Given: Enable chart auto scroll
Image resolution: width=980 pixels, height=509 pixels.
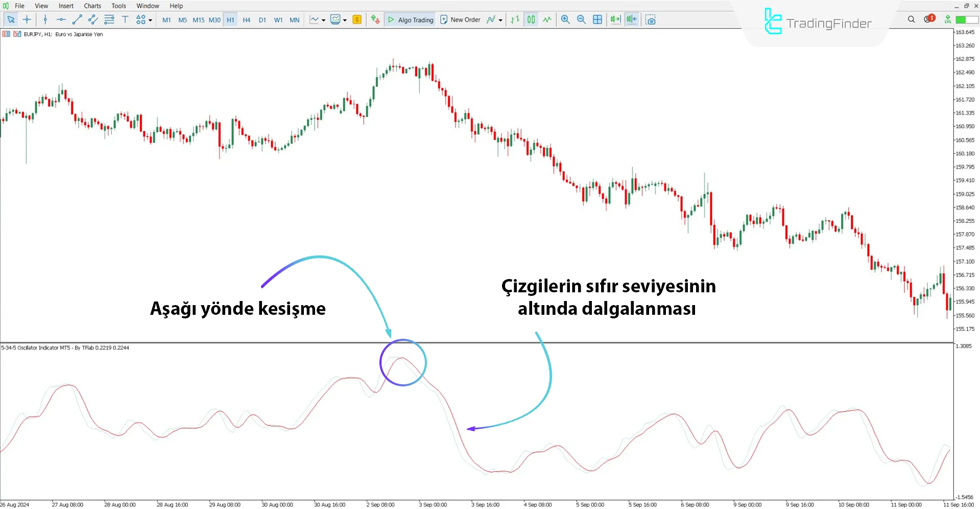Looking at the screenshot, I should click(x=615, y=19).
